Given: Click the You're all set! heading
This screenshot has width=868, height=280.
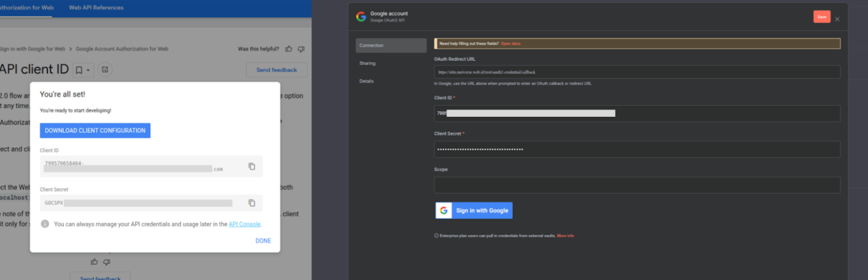Looking at the screenshot, I should pos(63,94).
